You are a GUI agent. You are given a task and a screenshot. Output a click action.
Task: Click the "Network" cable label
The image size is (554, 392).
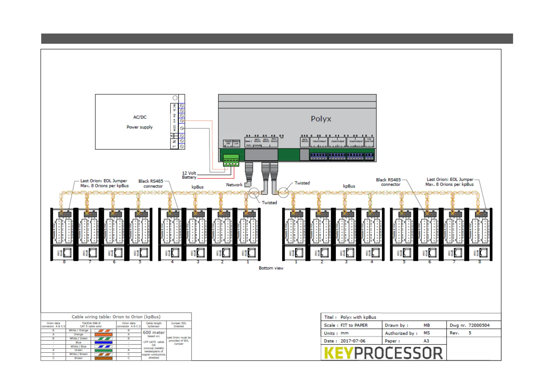click(x=234, y=185)
